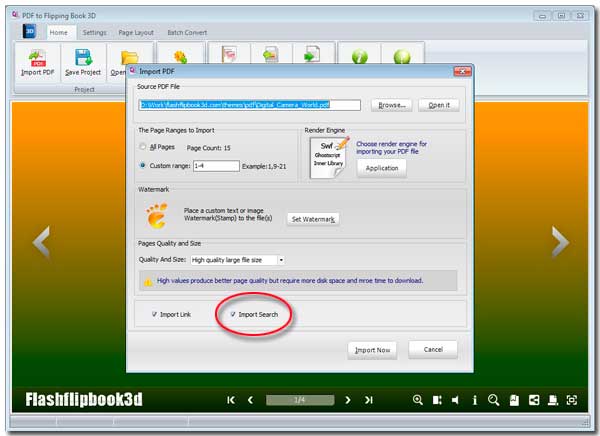Click the green arrow page export icon
The width and height of the screenshot is (600, 436).
coord(311,54)
